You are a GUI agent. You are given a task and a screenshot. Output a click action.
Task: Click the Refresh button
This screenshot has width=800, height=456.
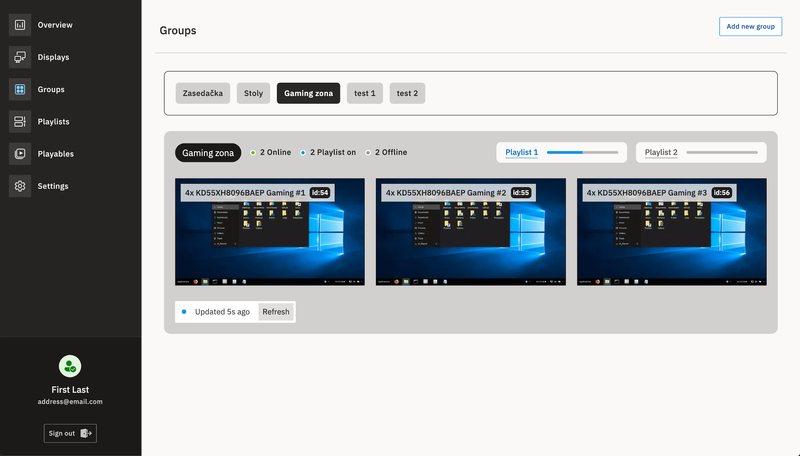tap(276, 312)
